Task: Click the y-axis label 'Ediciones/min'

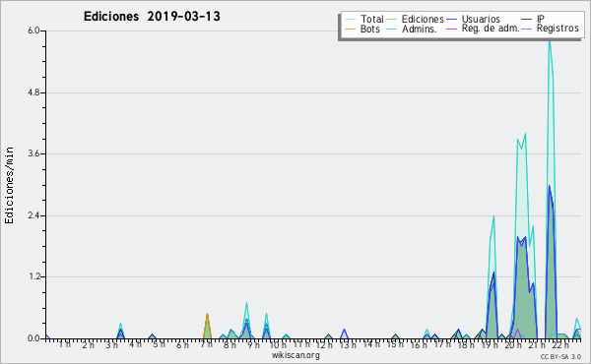Action: 9,185
